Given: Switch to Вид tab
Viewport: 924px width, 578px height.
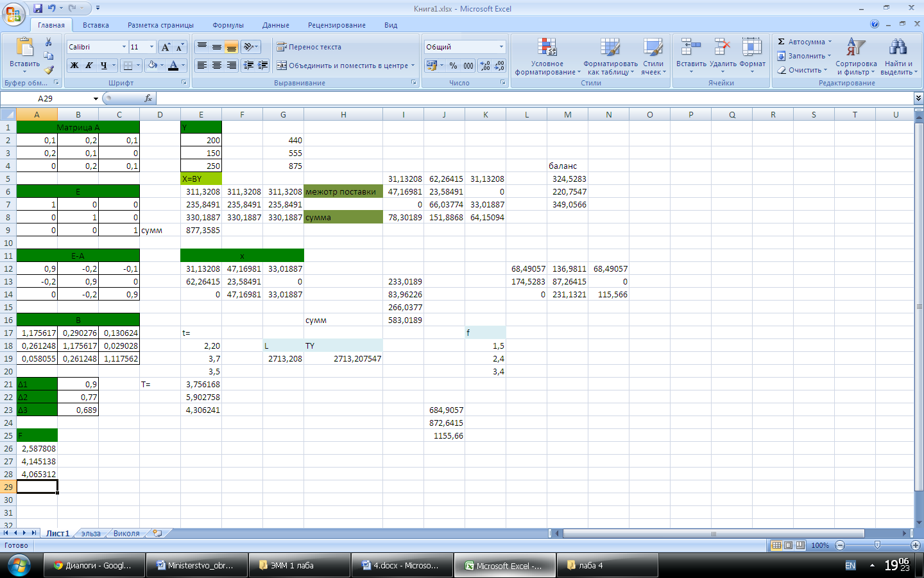Looking at the screenshot, I should pyautogui.click(x=391, y=25).
